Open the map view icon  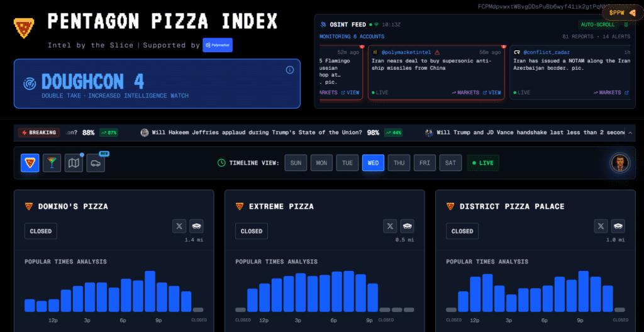click(x=74, y=163)
